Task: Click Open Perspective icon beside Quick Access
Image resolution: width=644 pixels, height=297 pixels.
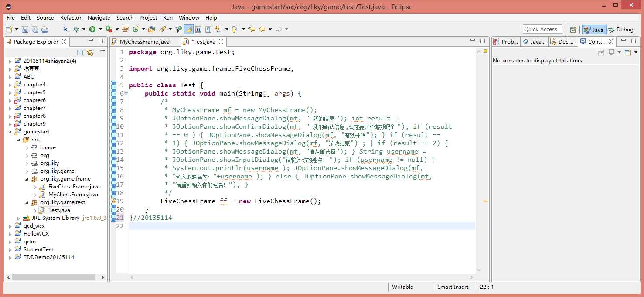Action: click(573, 29)
